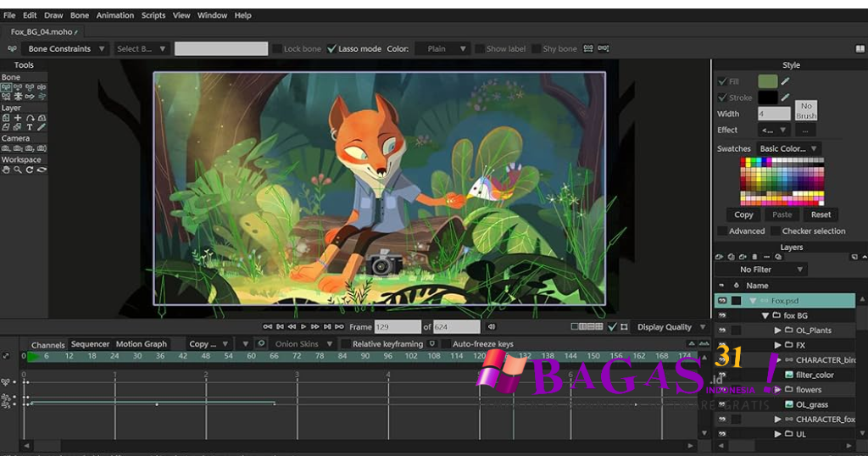Open the Animation menu
Viewport: 868px width, 456px height.
pyautogui.click(x=115, y=15)
